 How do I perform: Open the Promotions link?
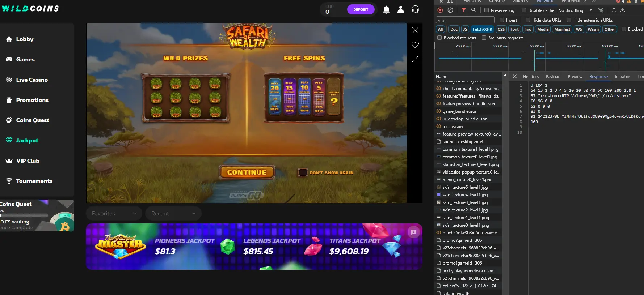click(32, 100)
